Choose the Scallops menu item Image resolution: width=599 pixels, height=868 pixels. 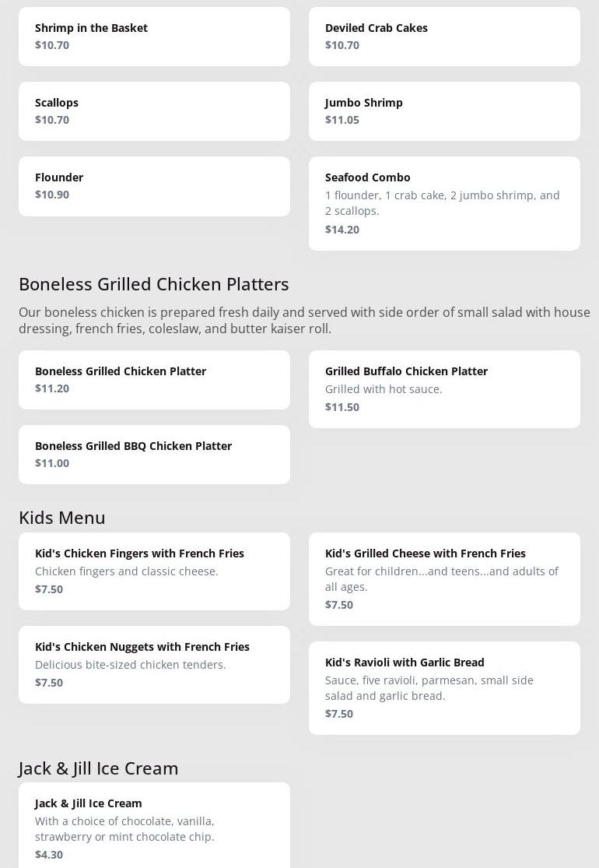pyautogui.click(x=154, y=111)
